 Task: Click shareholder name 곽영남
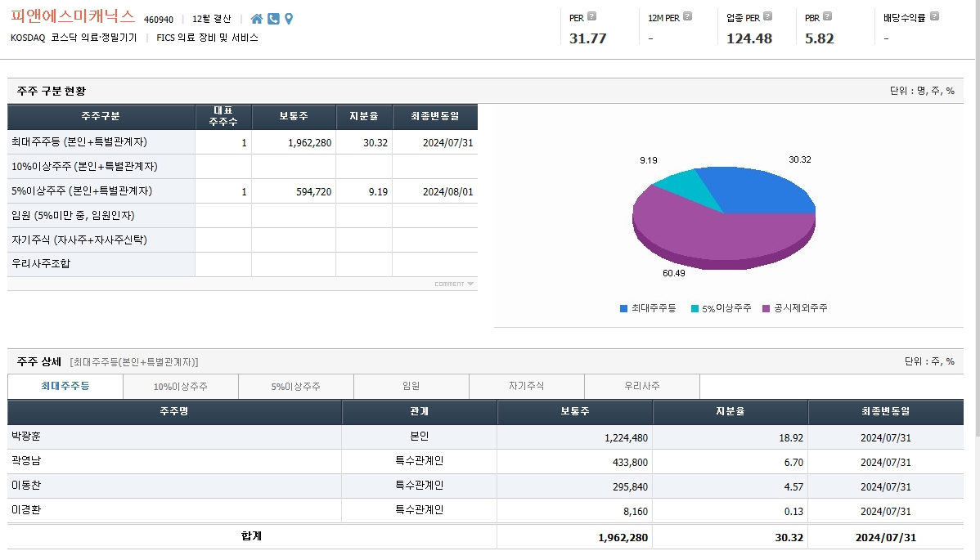26,461
